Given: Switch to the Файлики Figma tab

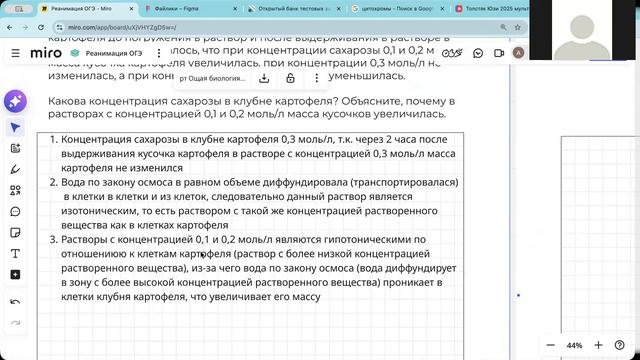Looking at the screenshot, I should tap(190, 9).
